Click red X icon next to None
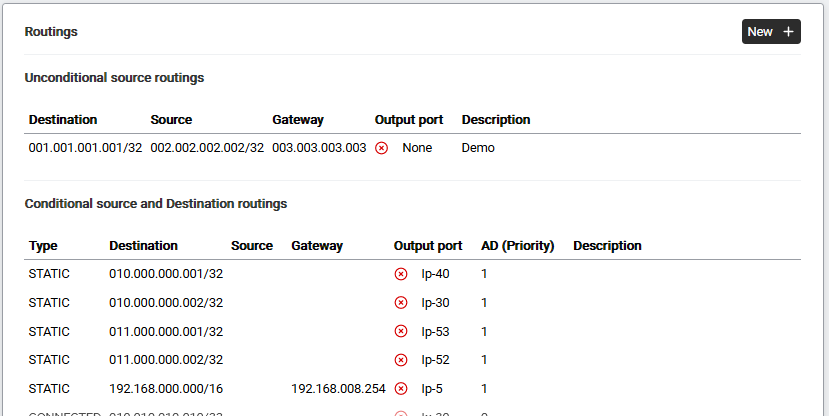The width and height of the screenshot is (829, 416). point(381,148)
